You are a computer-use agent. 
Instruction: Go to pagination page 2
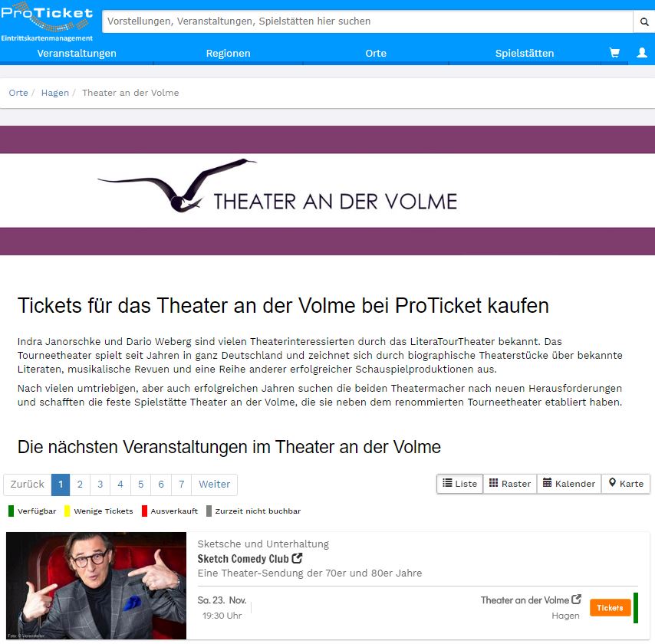[80, 485]
